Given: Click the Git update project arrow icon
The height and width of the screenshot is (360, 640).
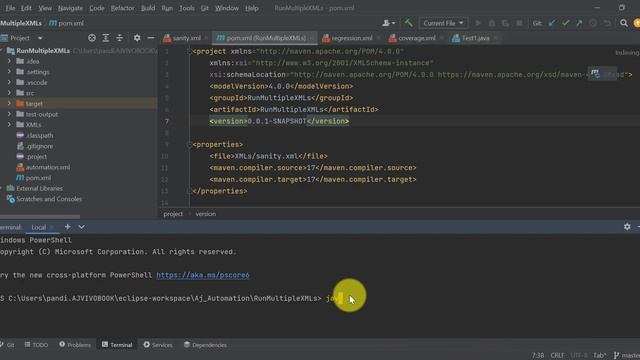Looking at the screenshot, I should click(552, 23).
